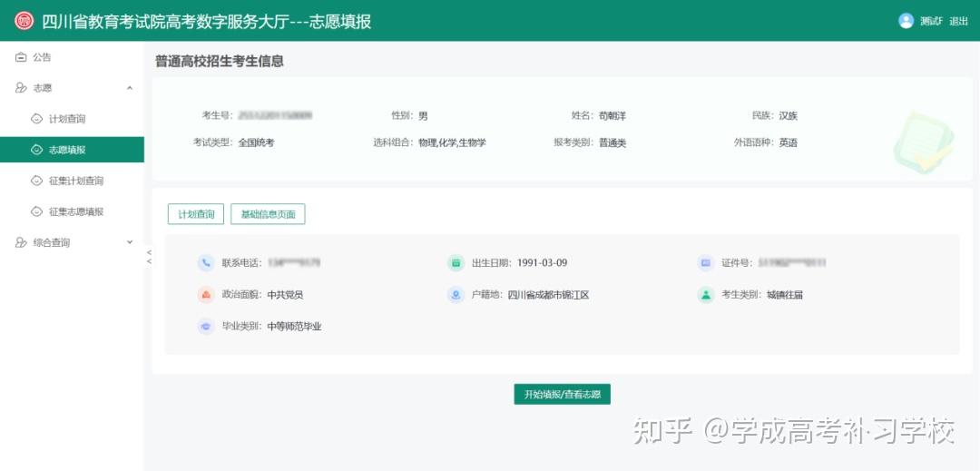Click the graduation icon beside 毕业类别
The width and height of the screenshot is (980, 471).
206,326
